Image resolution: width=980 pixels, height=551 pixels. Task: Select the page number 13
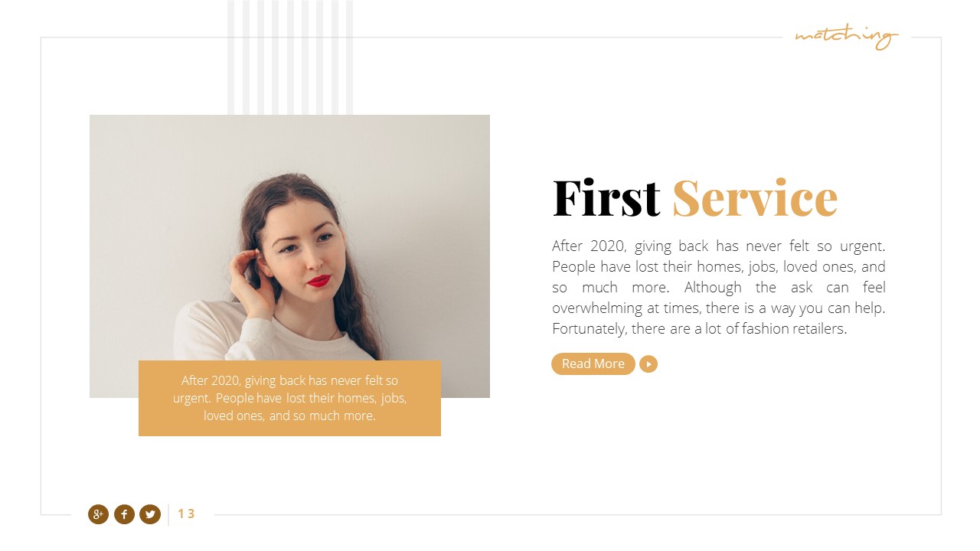coord(186,514)
